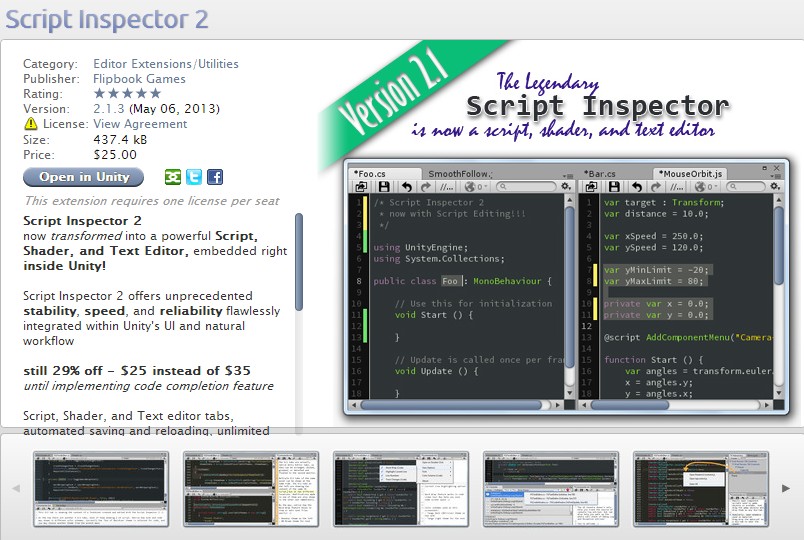The height and width of the screenshot is (540, 804).
Task: Click the scroll-down arrow in Foo.cs pane
Action: tap(569, 393)
